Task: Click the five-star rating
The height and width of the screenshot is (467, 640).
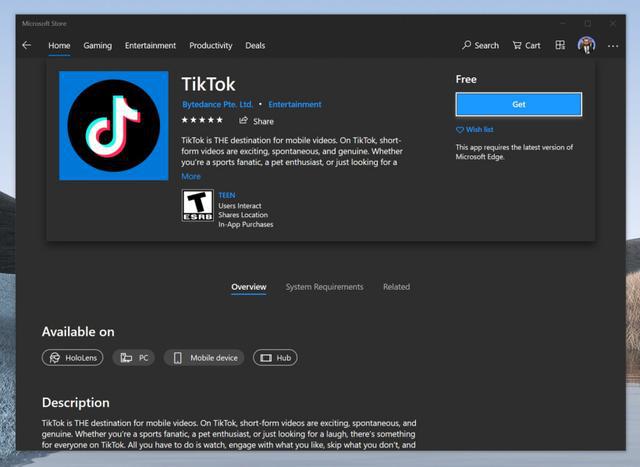Action: (202, 120)
